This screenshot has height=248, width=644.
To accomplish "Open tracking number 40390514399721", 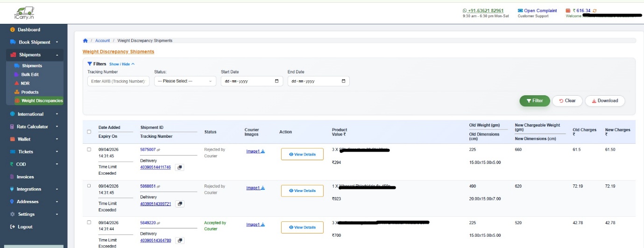I will pos(156,204).
